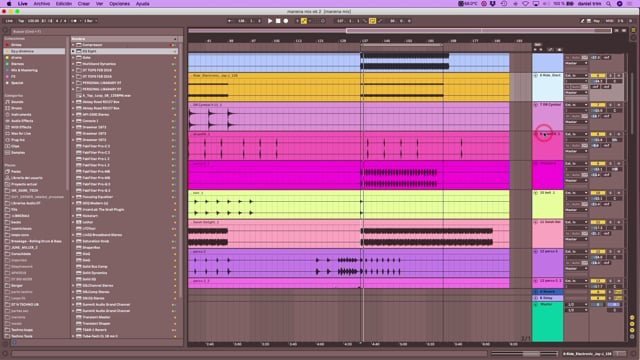Select the yellow drums collection
This screenshot has width=640, height=360.
[34, 58]
